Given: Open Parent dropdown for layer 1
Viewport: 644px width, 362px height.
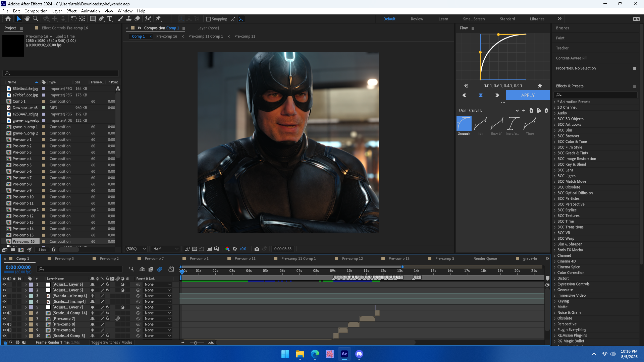Looking at the screenshot, I should click(x=158, y=285).
